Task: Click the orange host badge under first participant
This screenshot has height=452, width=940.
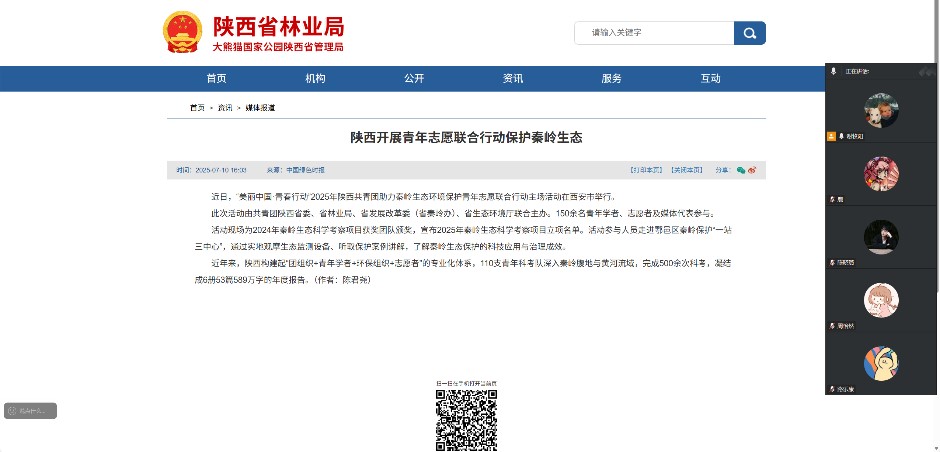Action: click(831, 135)
